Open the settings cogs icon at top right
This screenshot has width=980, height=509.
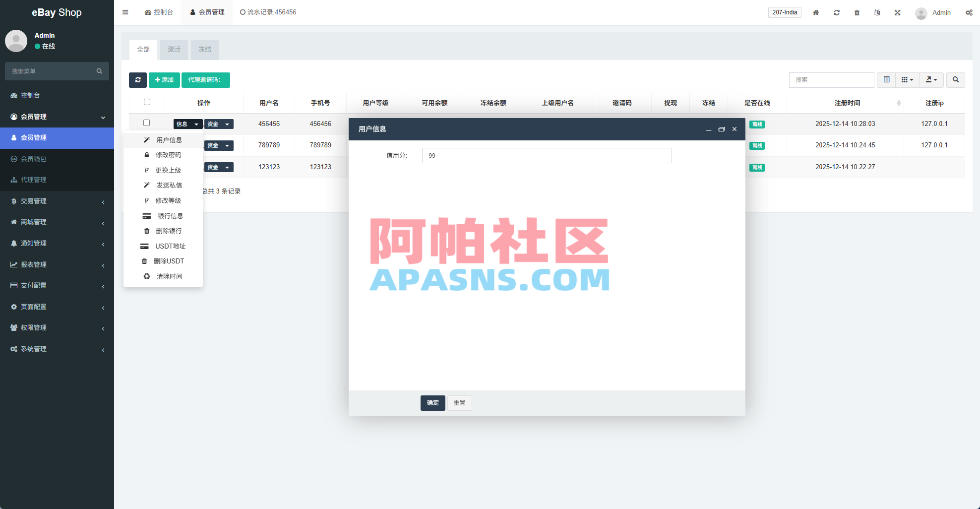coord(969,12)
